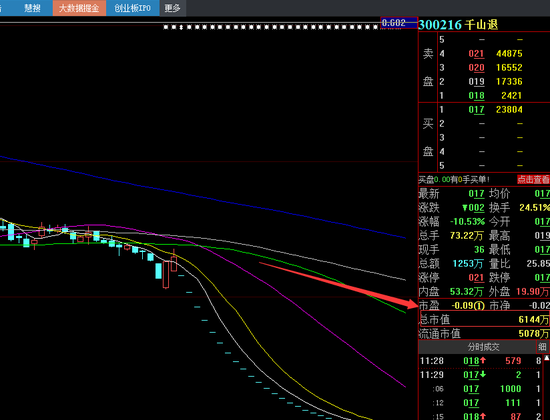This screenshot has height=420, width=550.
Task: Switch to the 创业板IPO tab
Action: pyautogui.click(x=133, y=8)
